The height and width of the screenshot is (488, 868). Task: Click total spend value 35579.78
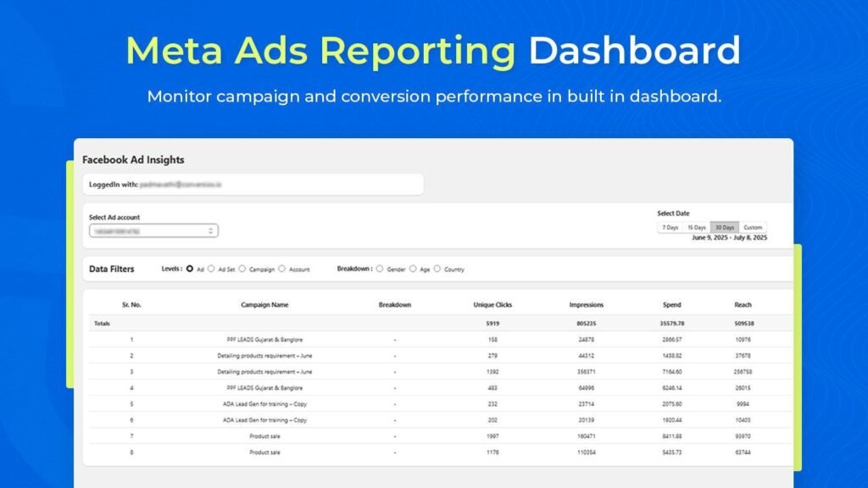tap(672, 324)
